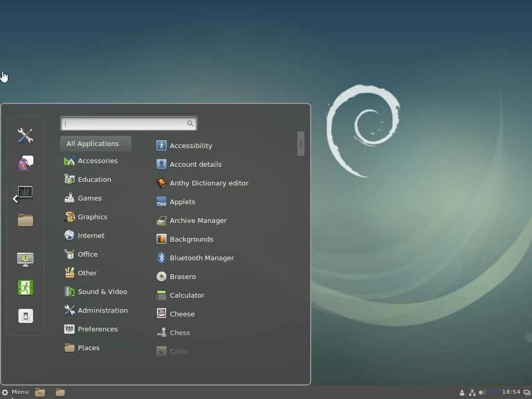Select the Office category label
The image size is (532, 399).
click(x=87, y=254)
